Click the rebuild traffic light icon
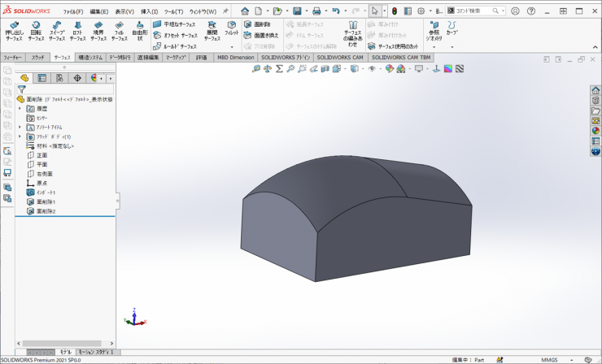Viewport: 602px width, 364px height. pos(394,11)
